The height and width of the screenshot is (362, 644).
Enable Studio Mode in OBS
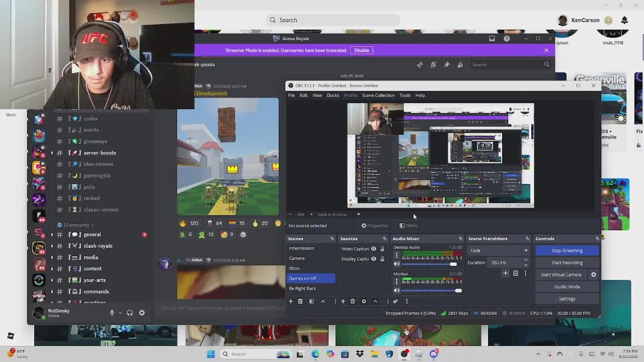pyautogui.click(x=567, y=287)
